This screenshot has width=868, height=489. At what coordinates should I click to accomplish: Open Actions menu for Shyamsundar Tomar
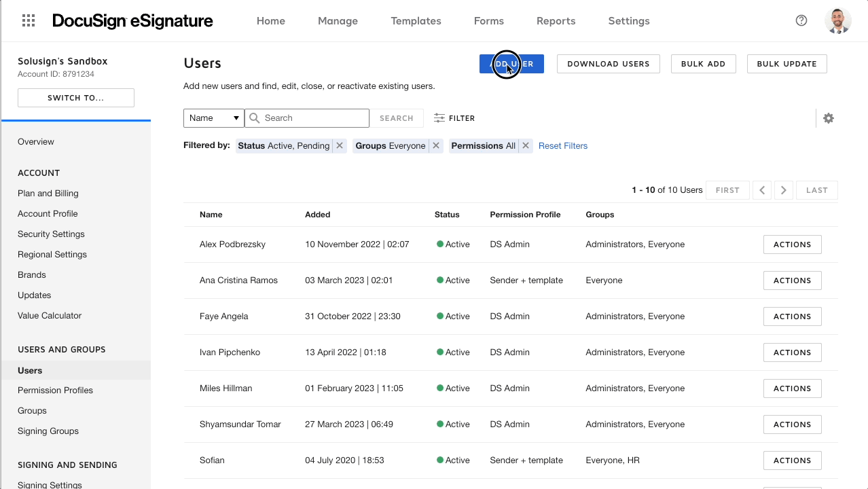(793, 424)
